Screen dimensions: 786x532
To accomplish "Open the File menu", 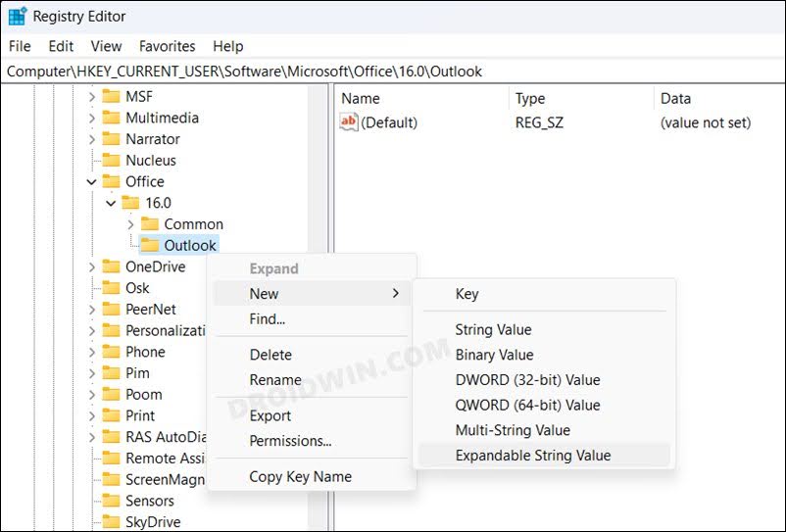I will tap(20, 46).
